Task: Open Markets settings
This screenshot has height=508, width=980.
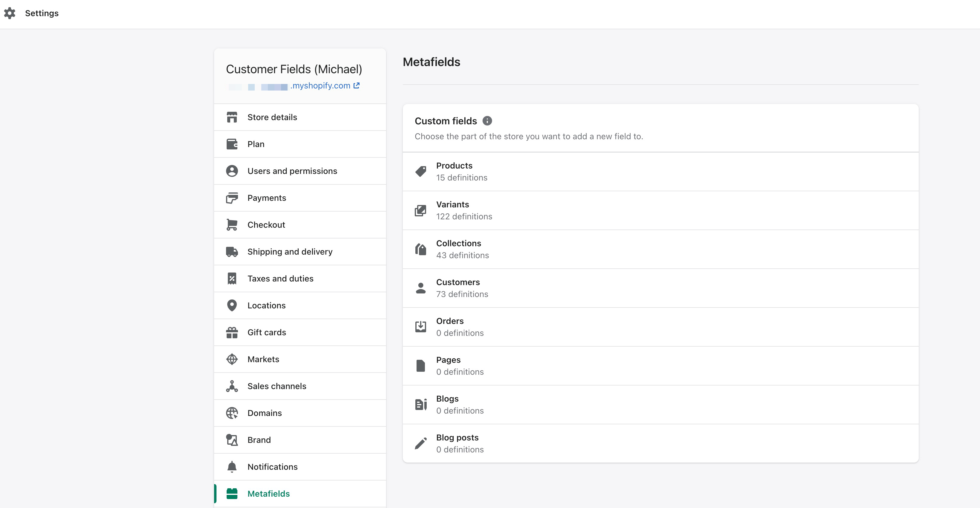Action: coord(300,359)
